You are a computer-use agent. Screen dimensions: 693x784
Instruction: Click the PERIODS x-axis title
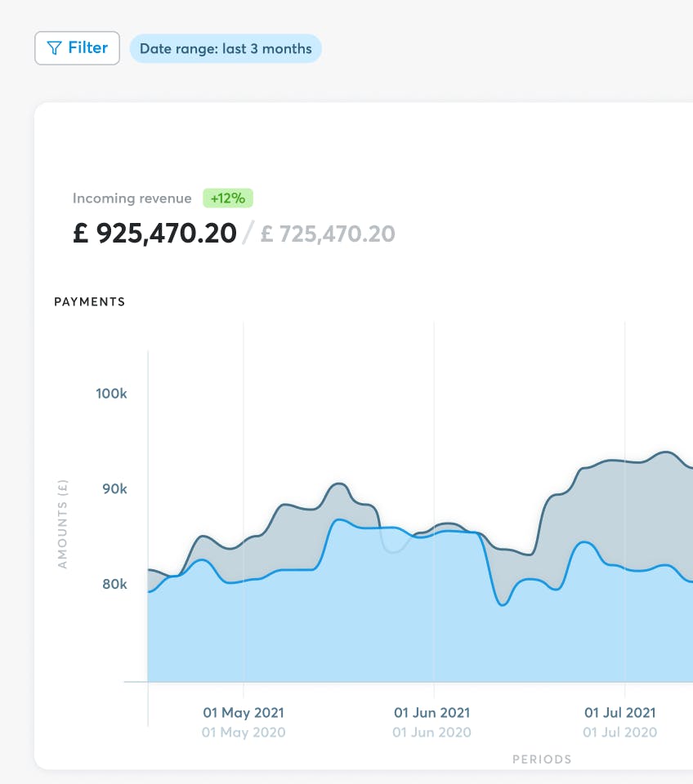click(542, 759)
